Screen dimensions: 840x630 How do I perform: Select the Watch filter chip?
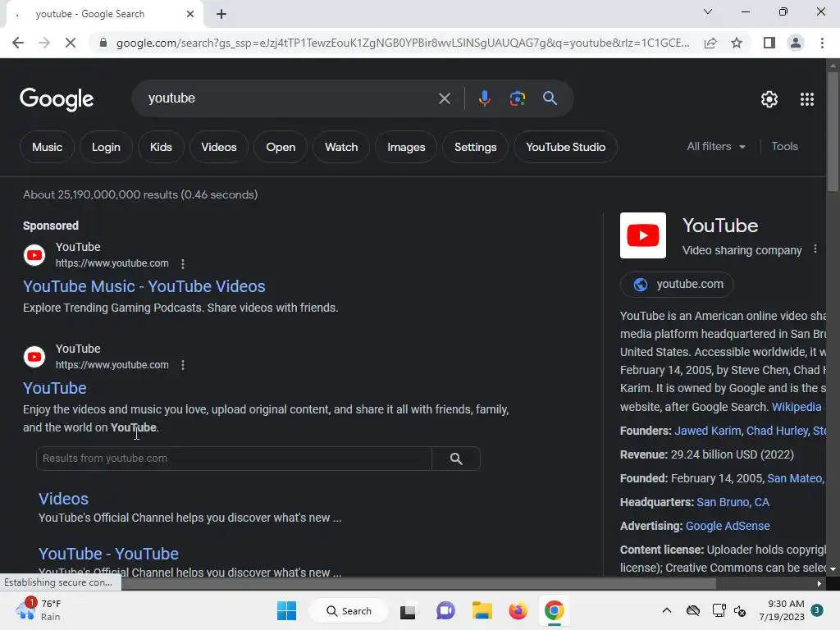pyautogui.click(x=341, y=147)
